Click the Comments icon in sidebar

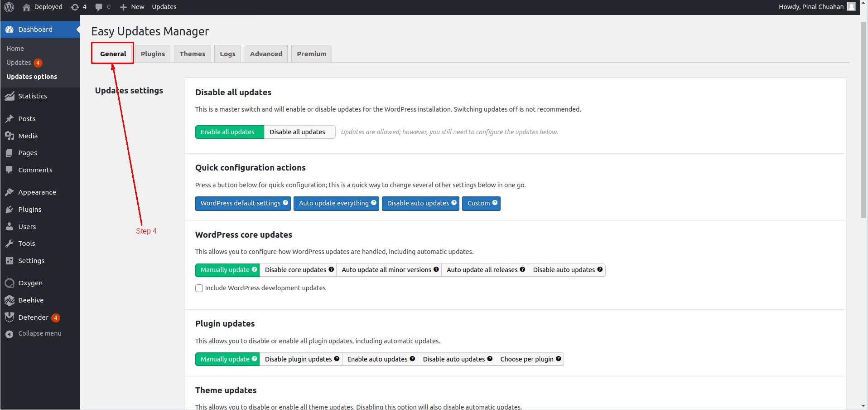10,170
